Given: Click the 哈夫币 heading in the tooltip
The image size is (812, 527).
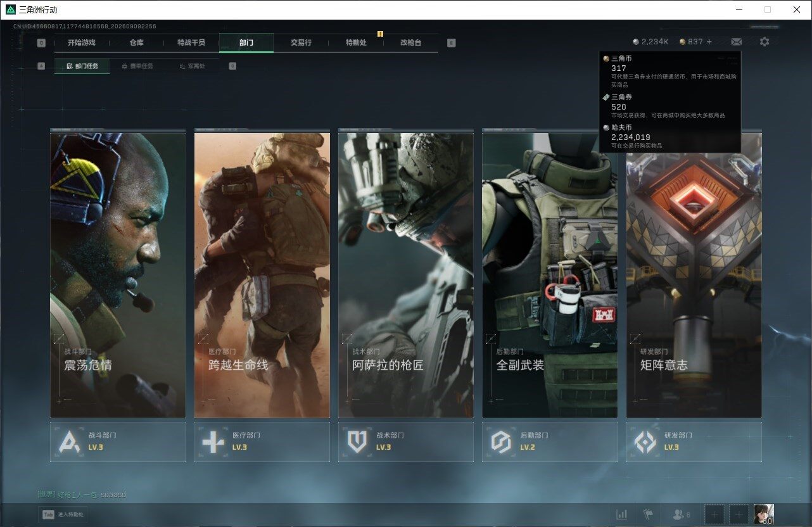Looking at the screenshot, I should pos(621,127).
